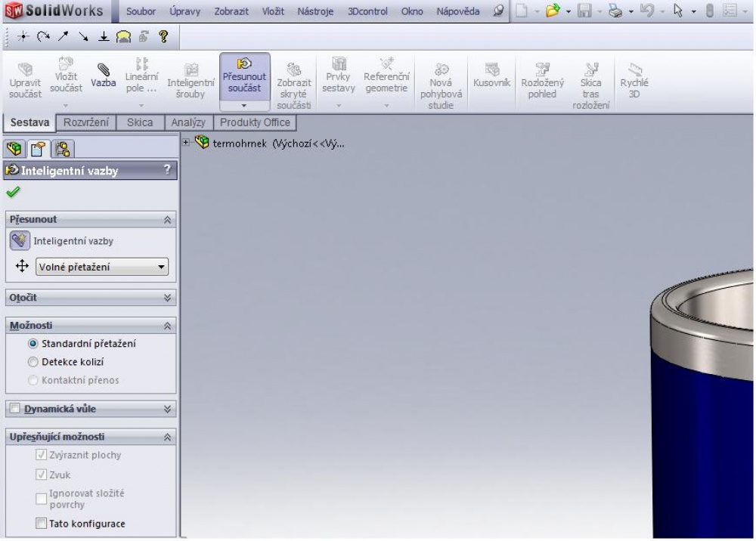
Task: Click the Upravit součást tool
Action: (25, 80)
